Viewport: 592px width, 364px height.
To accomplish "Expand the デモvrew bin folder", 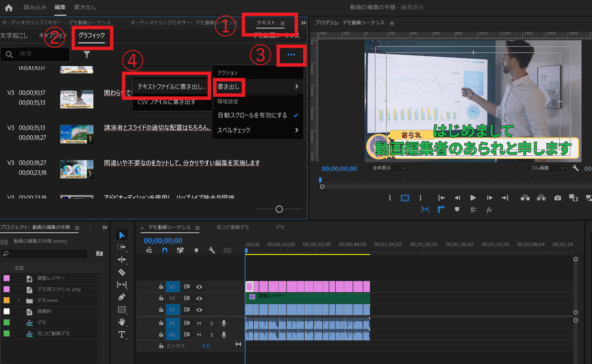I will [18, 300].
